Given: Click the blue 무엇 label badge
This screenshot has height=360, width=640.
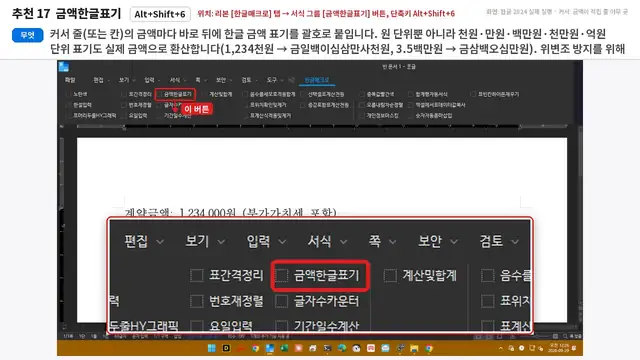Looking at the screenshot, I should pos(27,35).
